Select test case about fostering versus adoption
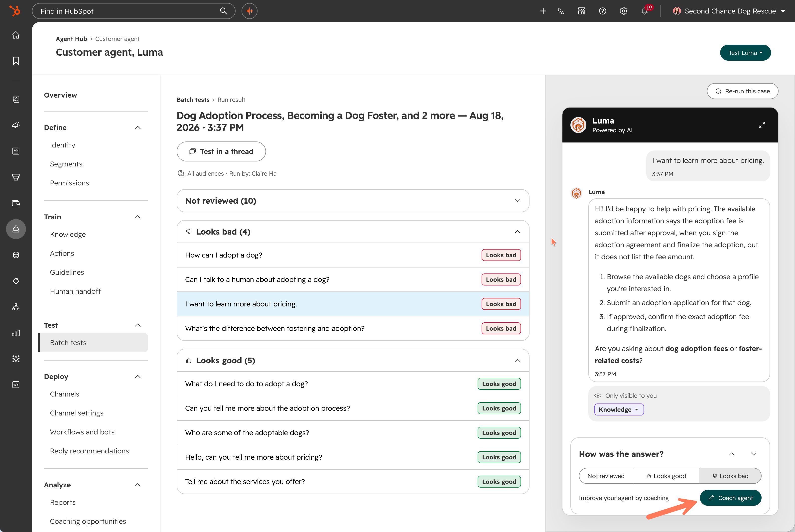The width and height of the screenshot is (795, 532). tap(353, 328)
